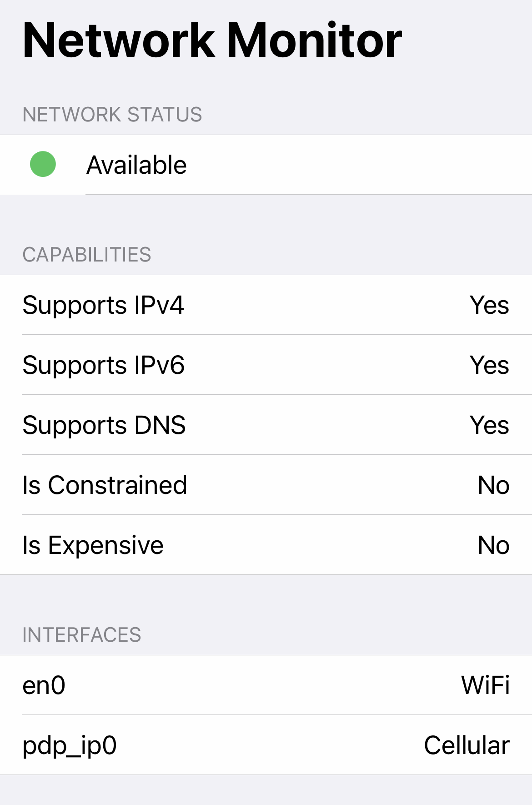
Task: Tap the WiFi label on the en0 row
Action: coord(486,685)
